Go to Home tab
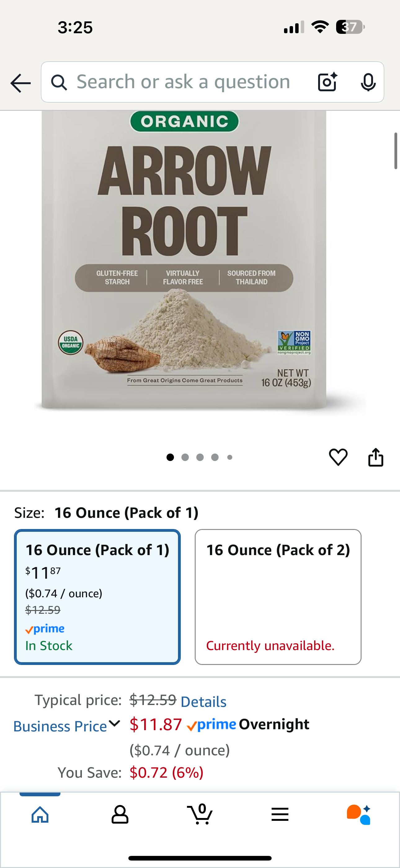Viewport: 400px width, 868px height. 40,814
